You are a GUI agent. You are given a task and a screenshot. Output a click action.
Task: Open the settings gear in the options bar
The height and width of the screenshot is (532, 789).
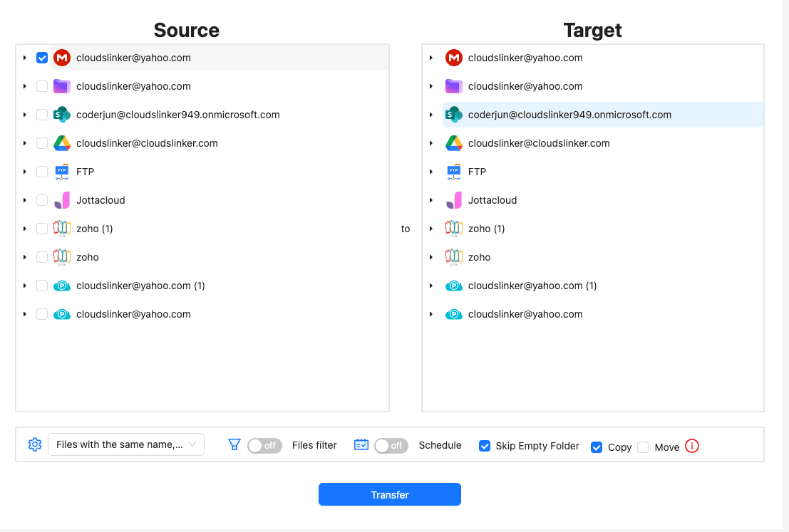(33, 444)
